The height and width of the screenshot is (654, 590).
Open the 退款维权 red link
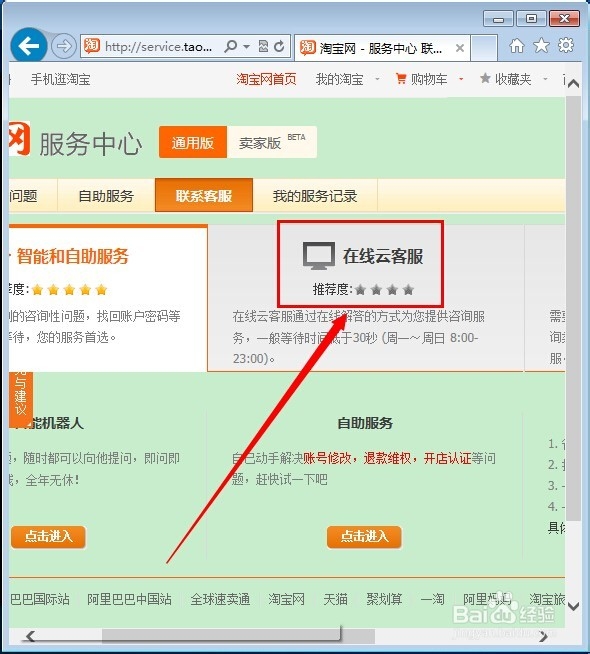click(387, 458)
